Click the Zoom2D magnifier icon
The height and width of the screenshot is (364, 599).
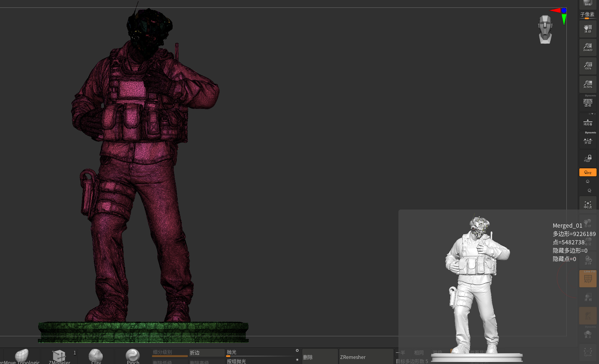click(x=588, y=47)
